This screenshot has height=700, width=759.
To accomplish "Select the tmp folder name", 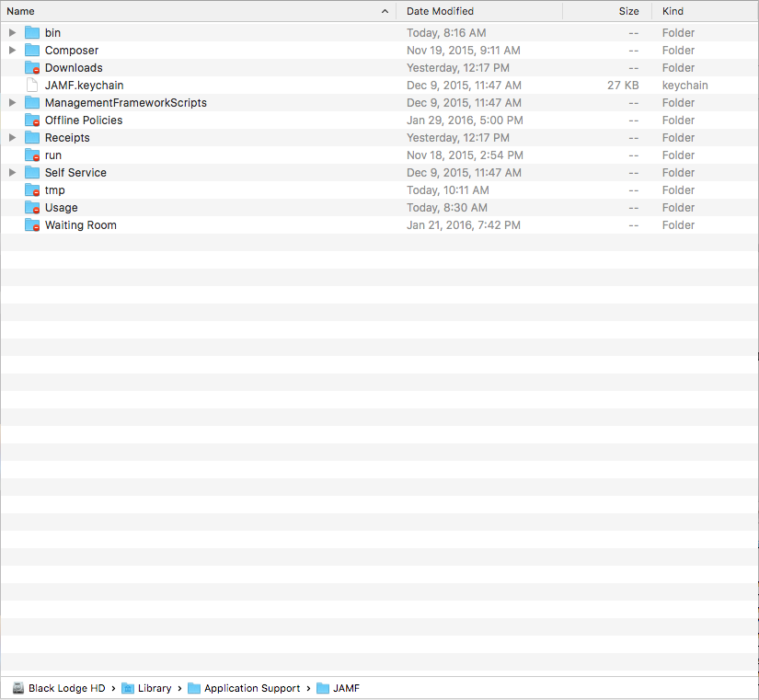I will [54, 190].
